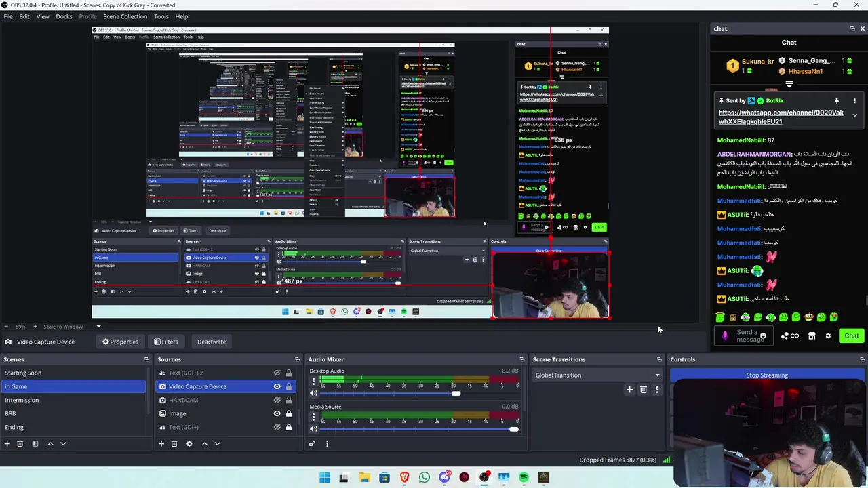Open chat settings gear icon
This screenshot has width=868, height=488.
pos(827,335)
